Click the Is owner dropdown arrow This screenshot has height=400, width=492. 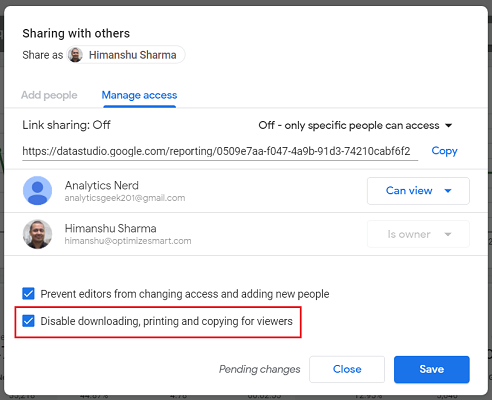(x=448, y=234)
